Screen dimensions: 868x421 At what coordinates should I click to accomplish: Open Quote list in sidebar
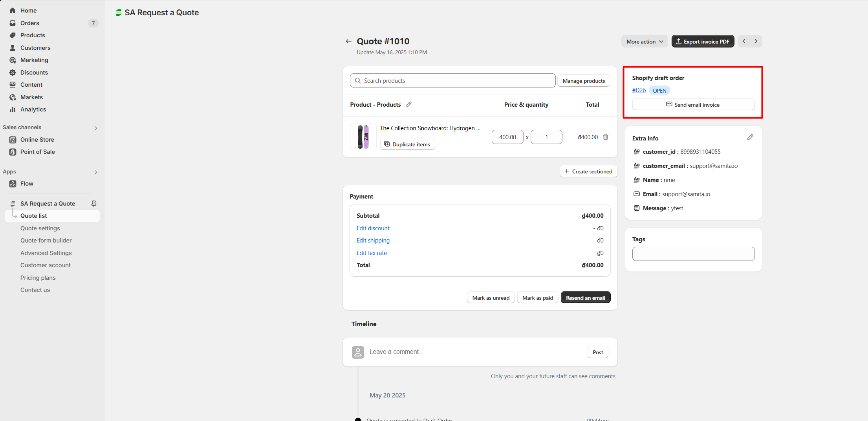click(53, 216)
